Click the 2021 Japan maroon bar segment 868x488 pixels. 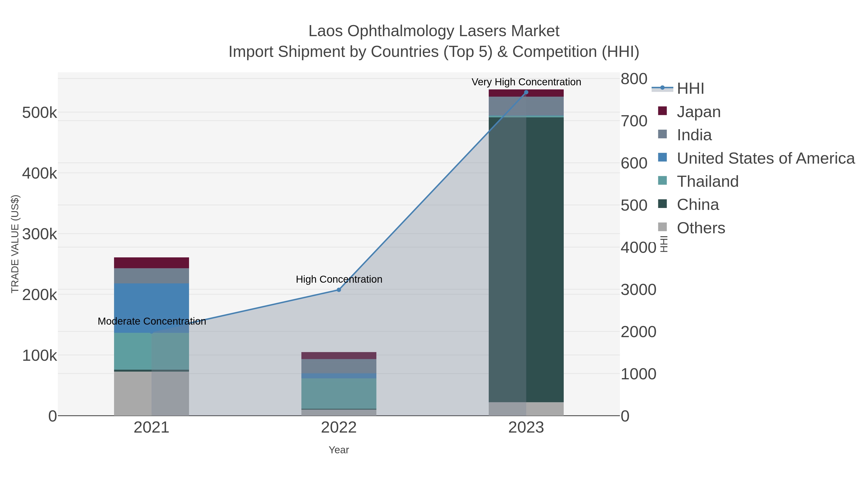click(x=151, y=263)
